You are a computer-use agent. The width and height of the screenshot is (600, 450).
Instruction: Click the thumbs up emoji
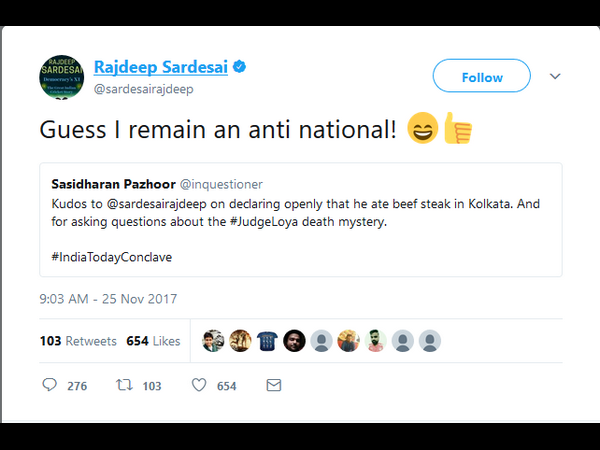tap(457, 130)
